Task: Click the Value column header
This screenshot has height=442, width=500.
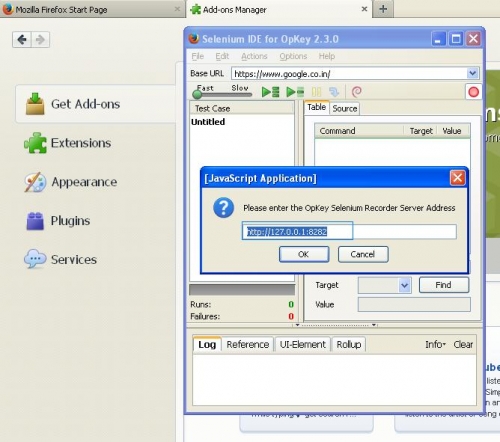Action: pyautogui.click(x=453, y=131)
